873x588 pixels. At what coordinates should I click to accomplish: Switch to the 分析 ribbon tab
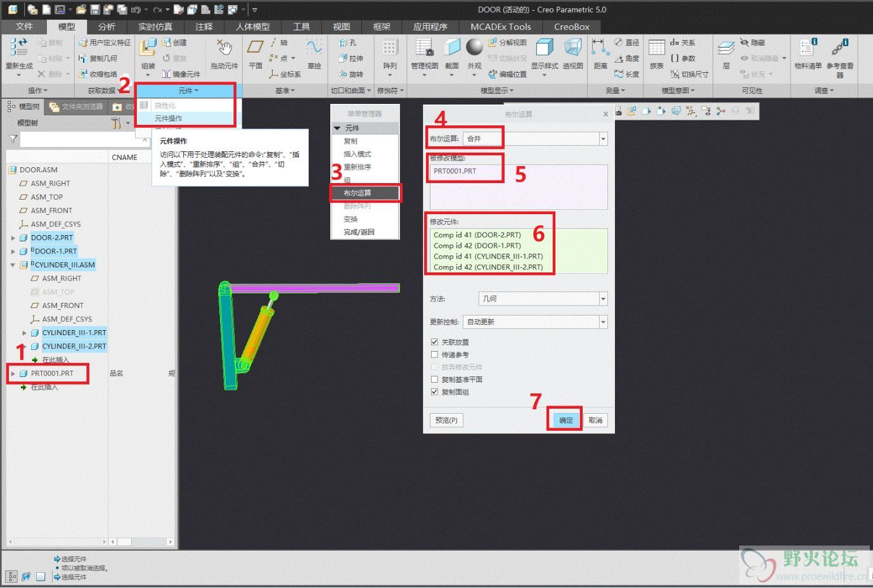107,27
